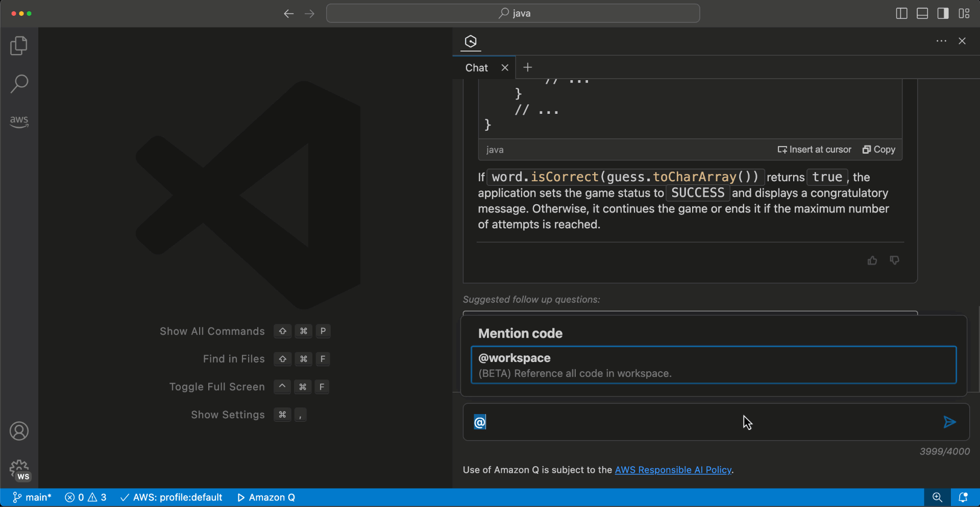Open the AWS Responsible AI Policy link
The width and height of the screenshot is (980, 507).
tap(673, 470)
